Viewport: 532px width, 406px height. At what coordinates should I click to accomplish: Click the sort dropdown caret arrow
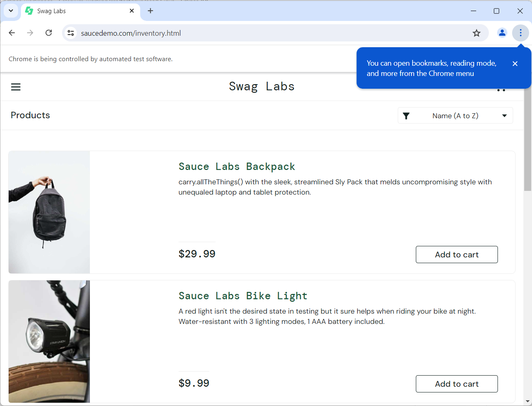click(x=504, y=116)
